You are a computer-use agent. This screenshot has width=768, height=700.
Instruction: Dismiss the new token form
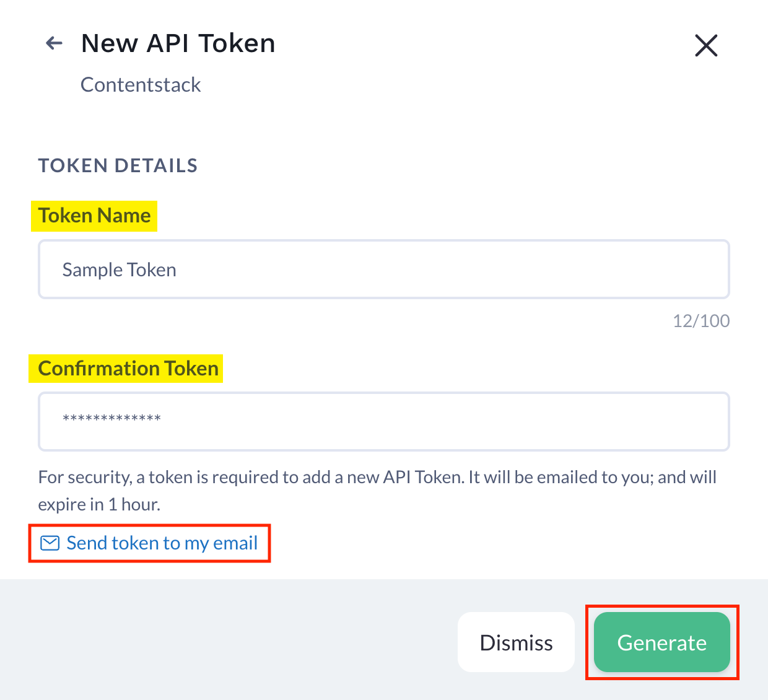[x=517, y=642]
